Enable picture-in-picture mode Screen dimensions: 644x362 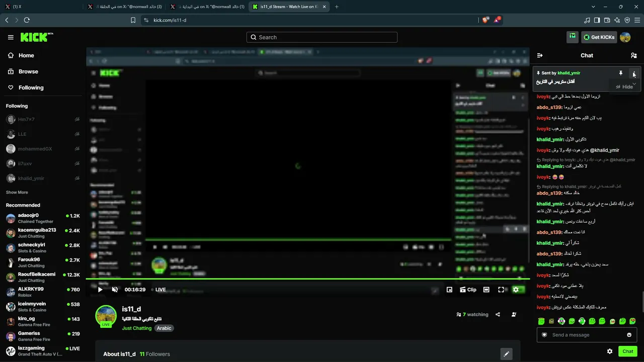449,290
